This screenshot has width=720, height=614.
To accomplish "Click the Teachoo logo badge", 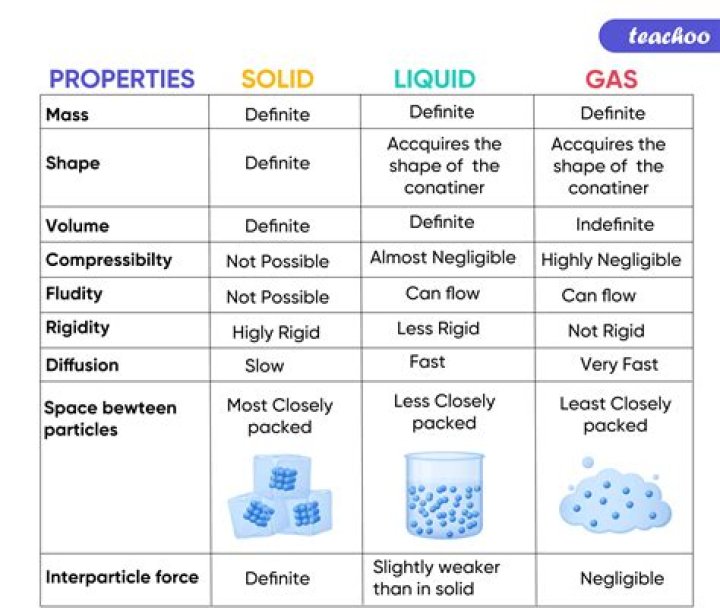I will pyautogui.click(x=659, y=36).
